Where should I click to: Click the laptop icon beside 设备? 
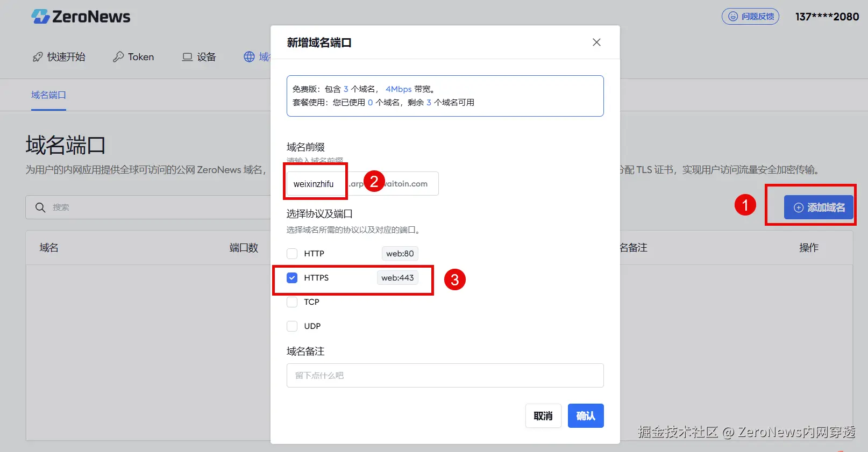pos(187,57)
